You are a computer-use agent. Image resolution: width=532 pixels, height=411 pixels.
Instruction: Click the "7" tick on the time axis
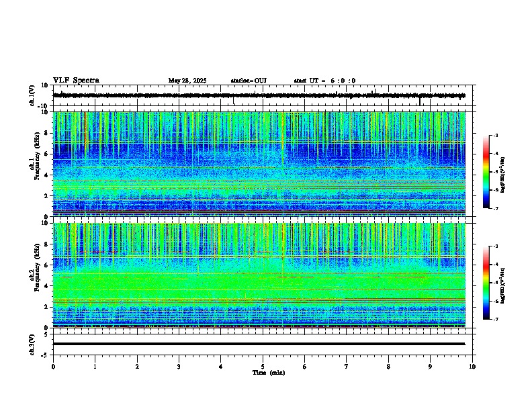[x=347, y=367]
